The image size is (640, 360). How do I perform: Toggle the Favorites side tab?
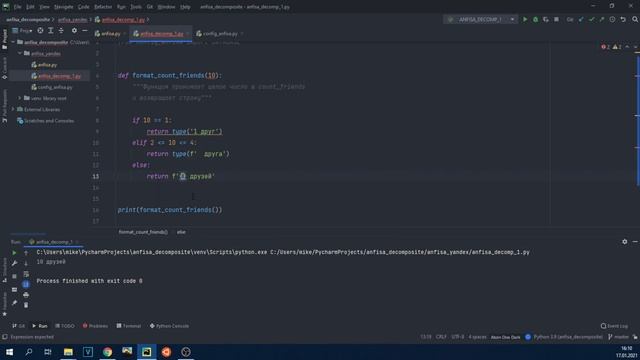click(4, 304)
